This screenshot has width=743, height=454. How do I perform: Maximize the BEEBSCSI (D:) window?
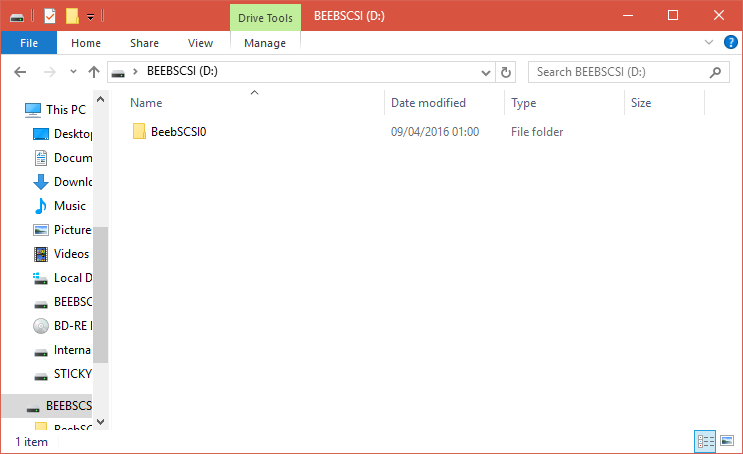tap(673, 16)
